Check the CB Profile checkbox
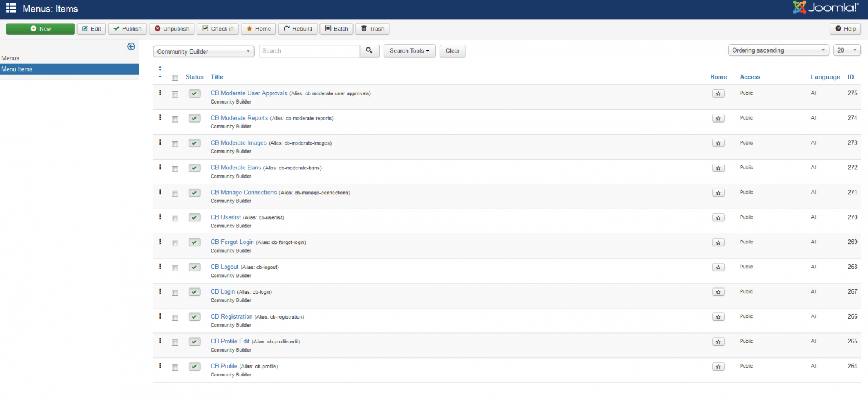The image size is (868, 399). click(x=175, y=368)
